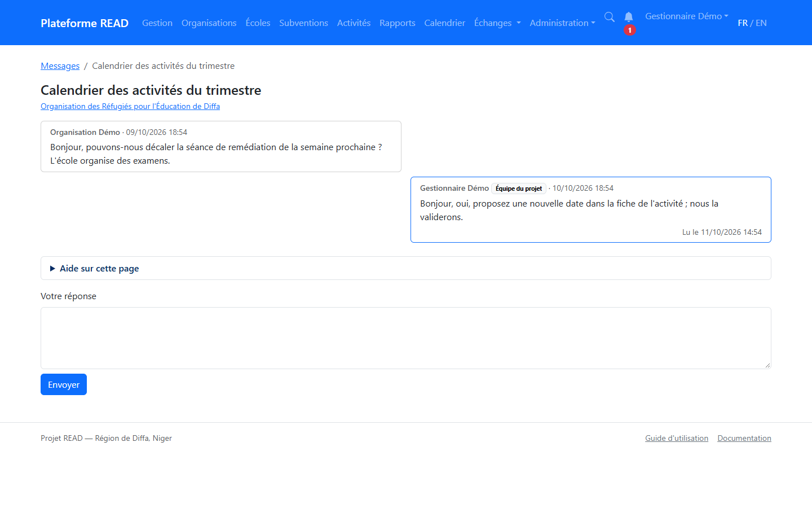812x508 pixels.
Task: Expand Aide sur cette page section
Action: tap(406, 268)
